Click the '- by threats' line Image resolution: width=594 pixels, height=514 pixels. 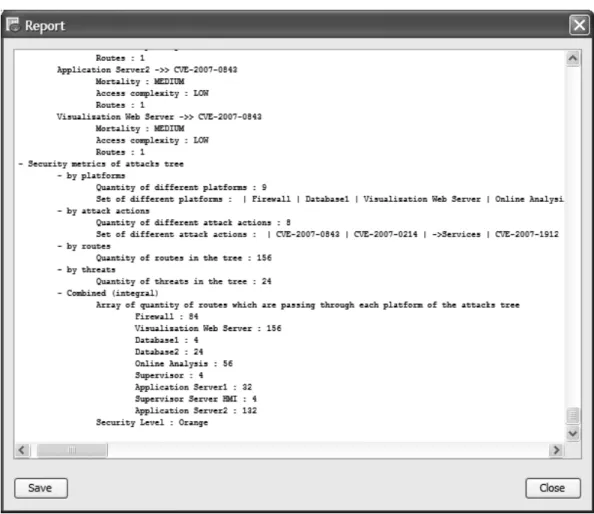click(x=86, y=270)
